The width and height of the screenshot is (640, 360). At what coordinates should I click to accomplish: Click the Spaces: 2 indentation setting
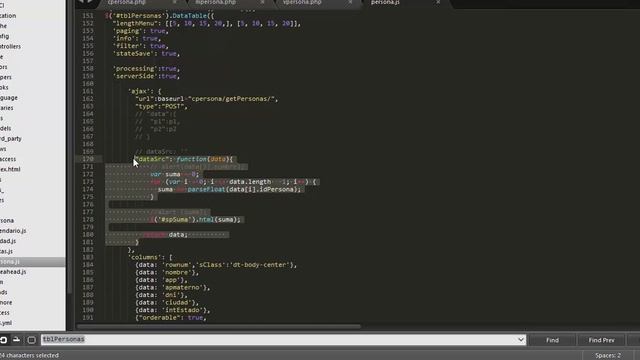click(x=608, y=356)
